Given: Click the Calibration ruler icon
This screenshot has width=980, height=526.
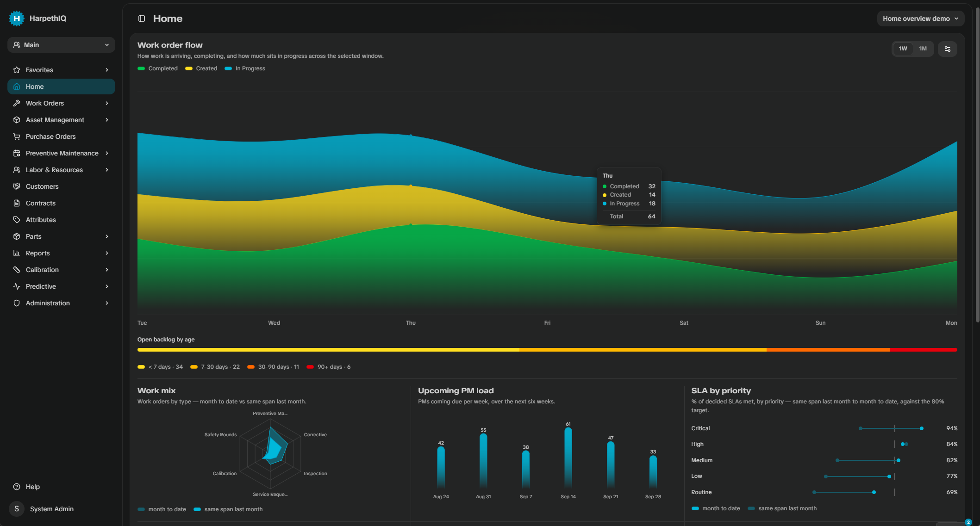Looking at the screenshot, I should [17, 270].
